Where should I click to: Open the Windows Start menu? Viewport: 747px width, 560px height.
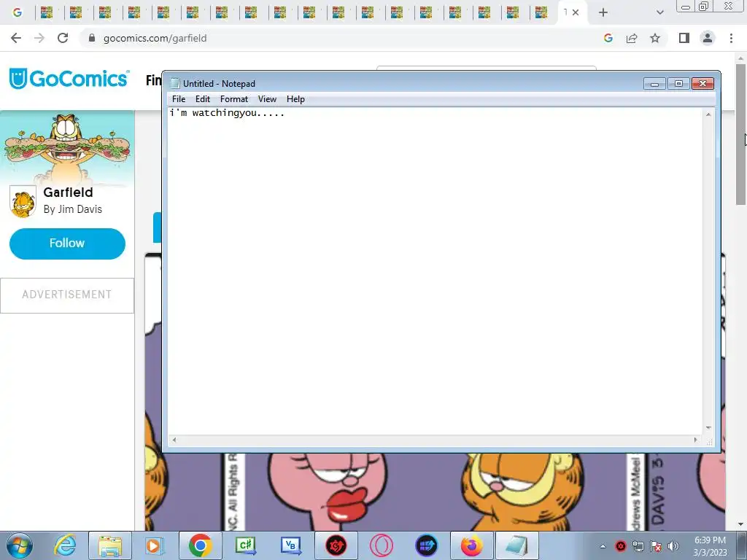click(19, 545)
